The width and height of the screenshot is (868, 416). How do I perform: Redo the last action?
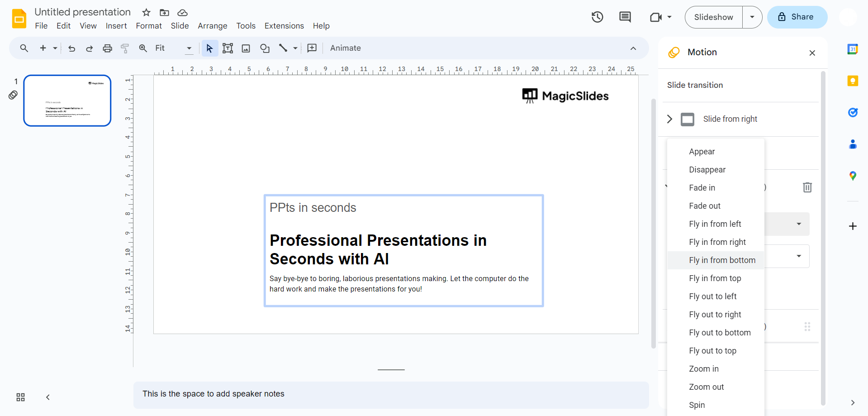point(89,48)
